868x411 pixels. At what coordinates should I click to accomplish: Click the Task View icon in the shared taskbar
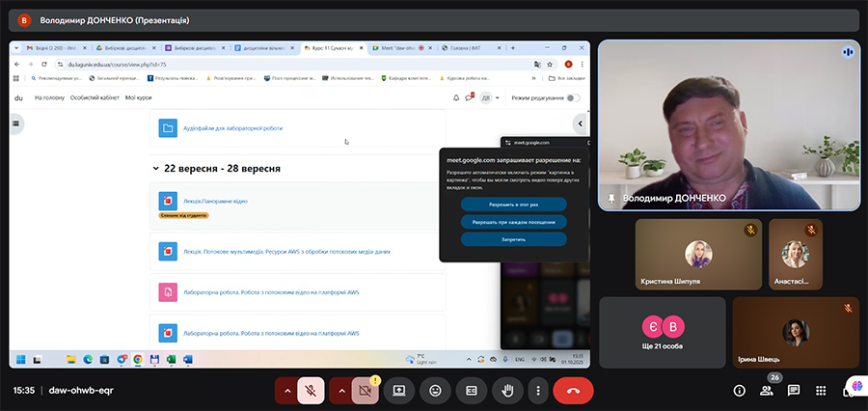coord(37,360)
